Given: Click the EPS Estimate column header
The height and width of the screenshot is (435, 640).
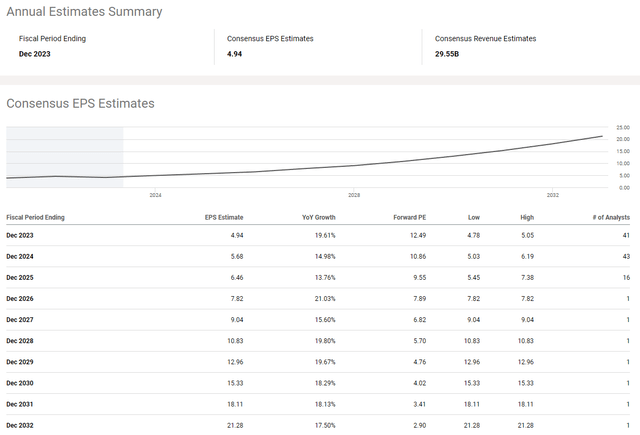Looking at the screenshot, I should pyautogui.click(x=224, y=216).
